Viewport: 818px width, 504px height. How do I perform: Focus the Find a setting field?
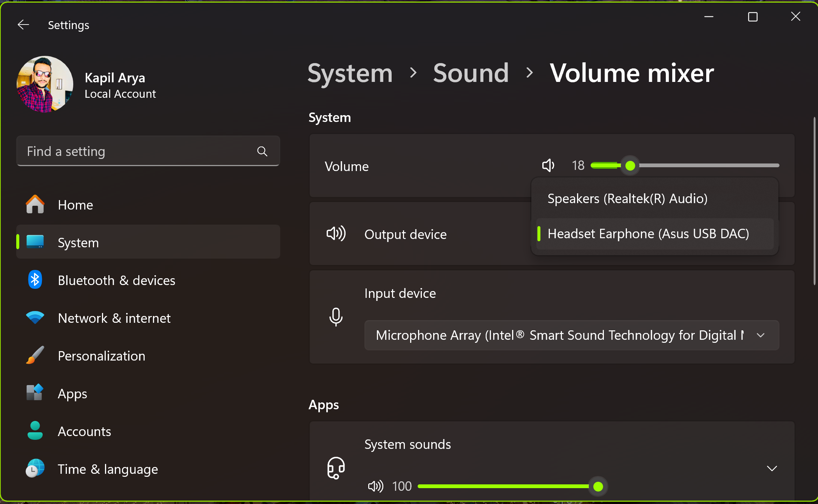[x=136, y=151]
